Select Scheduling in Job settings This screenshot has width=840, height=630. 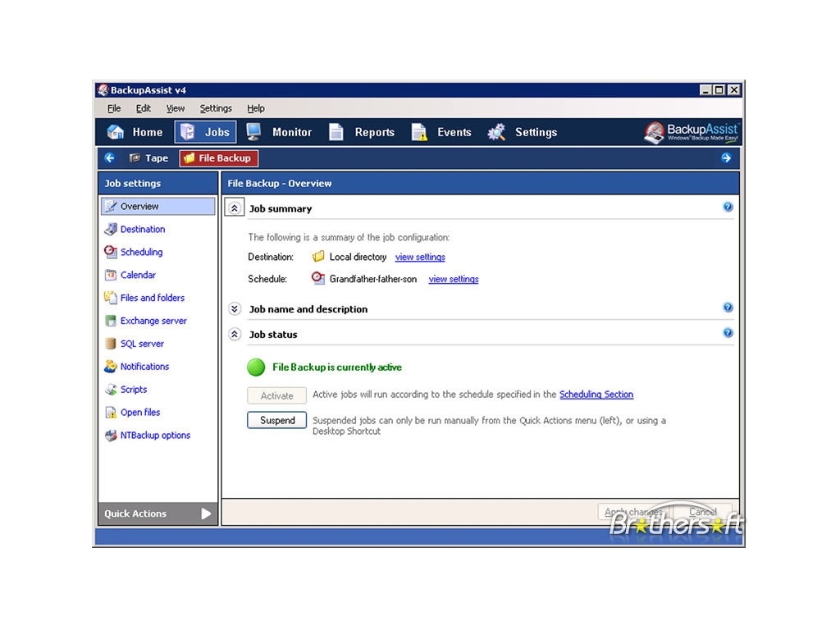[141, 252]
